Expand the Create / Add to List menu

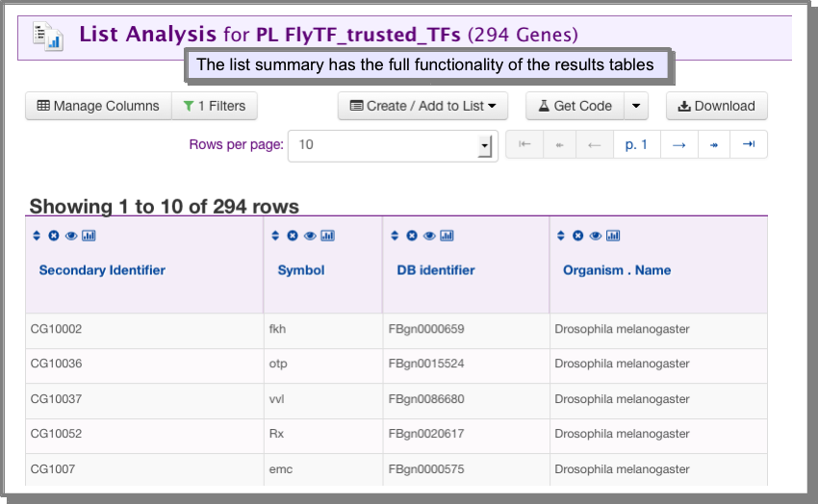[x=423, y=106]
